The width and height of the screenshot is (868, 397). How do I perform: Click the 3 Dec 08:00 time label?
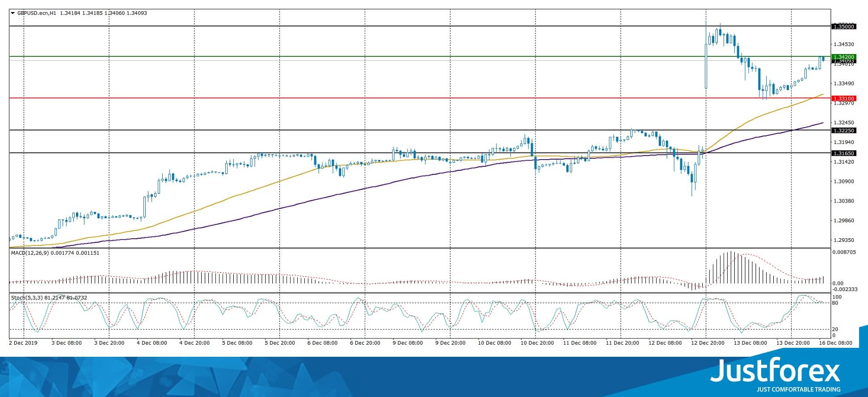click(67, 343)
